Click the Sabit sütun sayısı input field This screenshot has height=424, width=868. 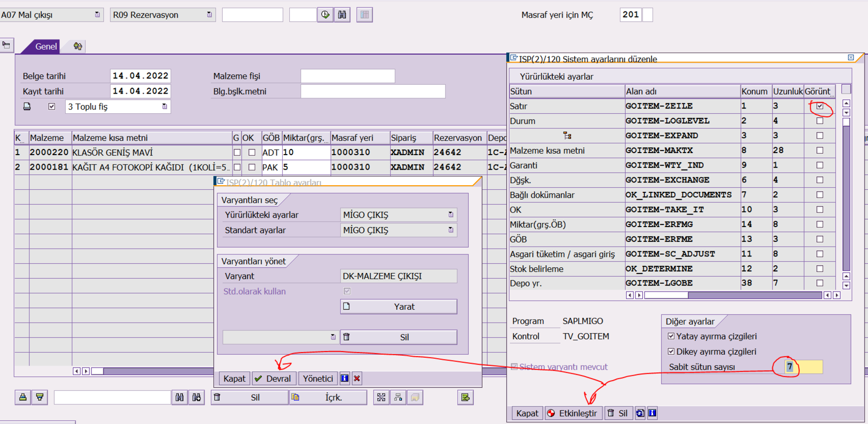click(x=803, y=367)
